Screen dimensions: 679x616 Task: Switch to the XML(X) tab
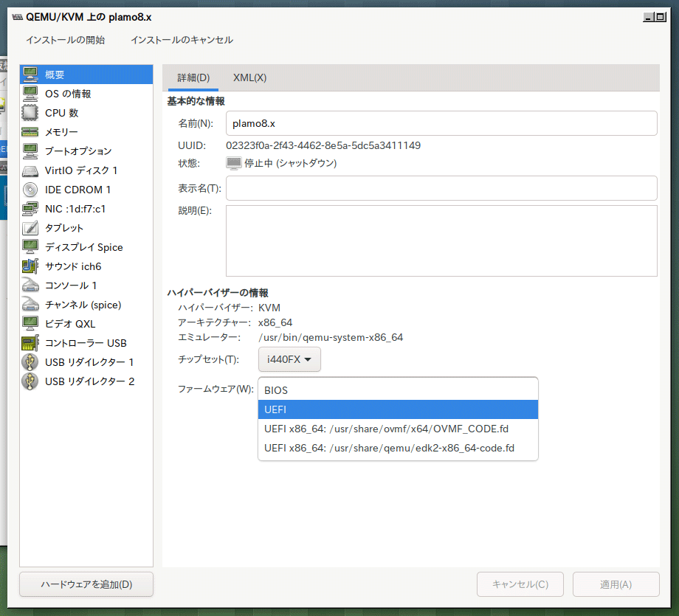pyautogui.click(x=250, y=77)
